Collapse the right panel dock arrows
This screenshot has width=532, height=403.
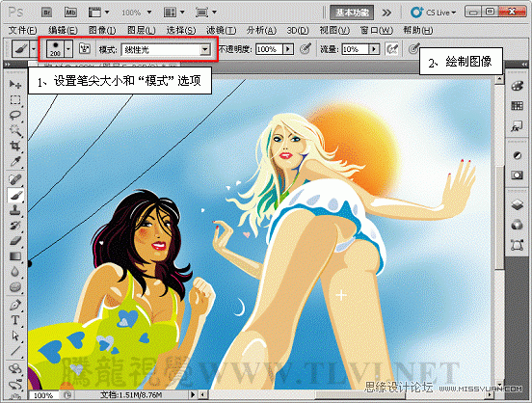[x=525, y=65]
